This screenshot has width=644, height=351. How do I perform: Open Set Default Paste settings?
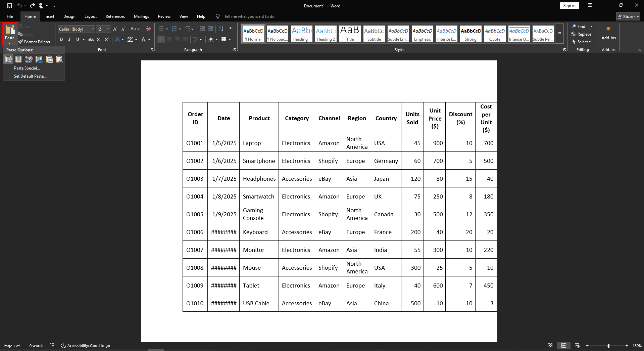pyautogui.click(x=30, y=76)
